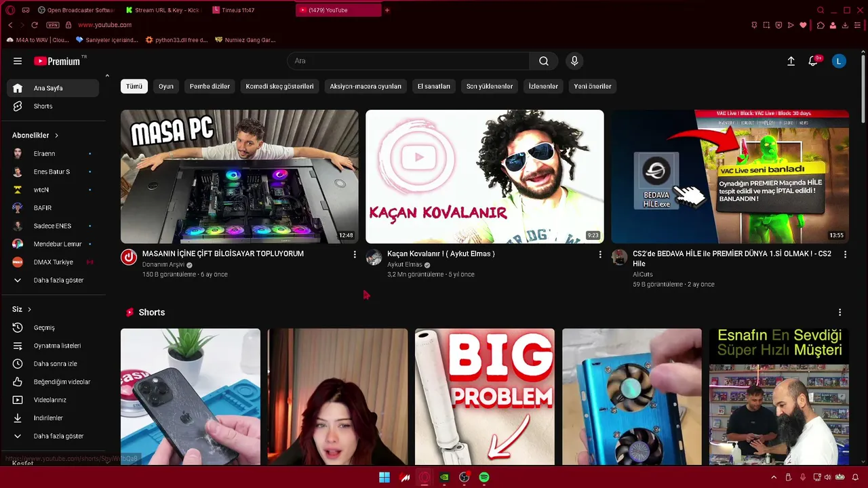
Task: Switch to the Open Broadcaster Software tab
Action: (76, 10)
